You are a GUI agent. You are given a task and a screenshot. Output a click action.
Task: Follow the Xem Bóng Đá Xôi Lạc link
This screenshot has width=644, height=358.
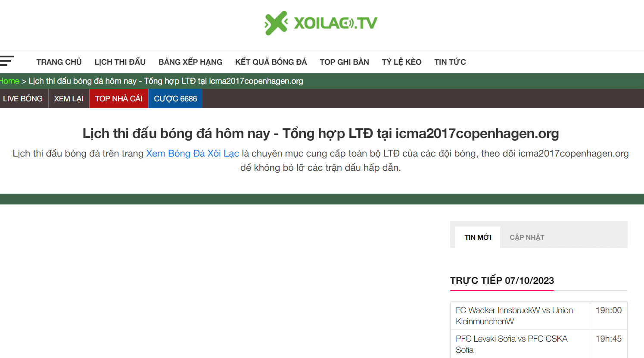(x=193, y=154)
